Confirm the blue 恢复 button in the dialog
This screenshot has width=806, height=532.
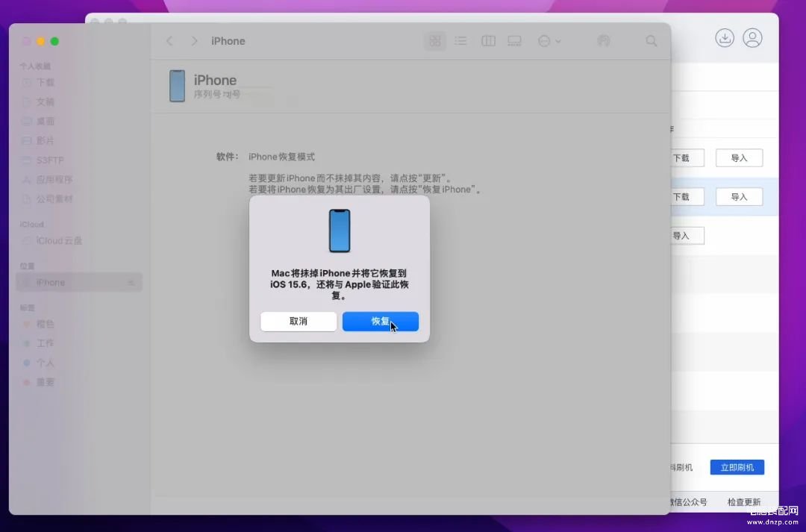point(381,322)
